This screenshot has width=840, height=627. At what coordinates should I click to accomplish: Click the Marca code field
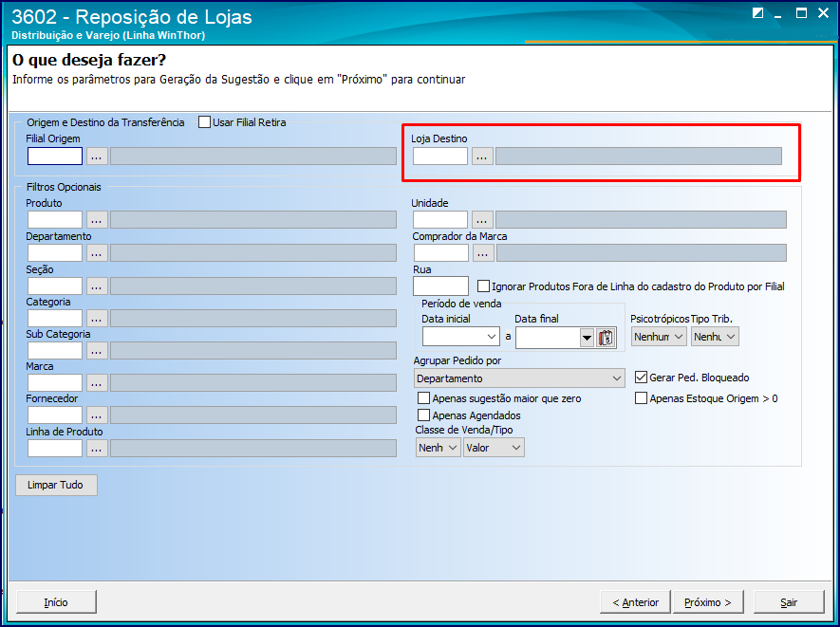coord(55,383)
